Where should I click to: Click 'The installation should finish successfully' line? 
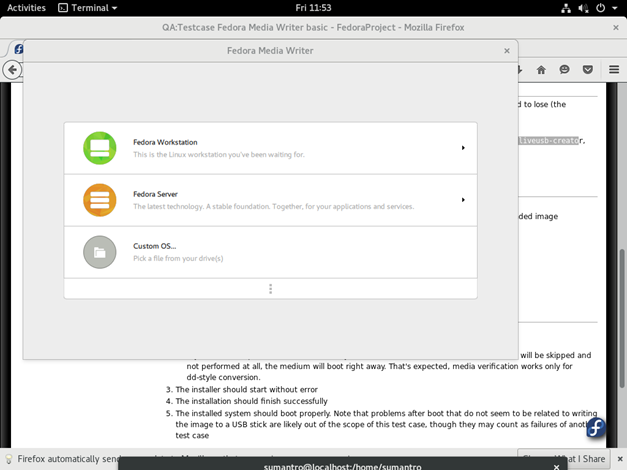click(x=251, y=401)
